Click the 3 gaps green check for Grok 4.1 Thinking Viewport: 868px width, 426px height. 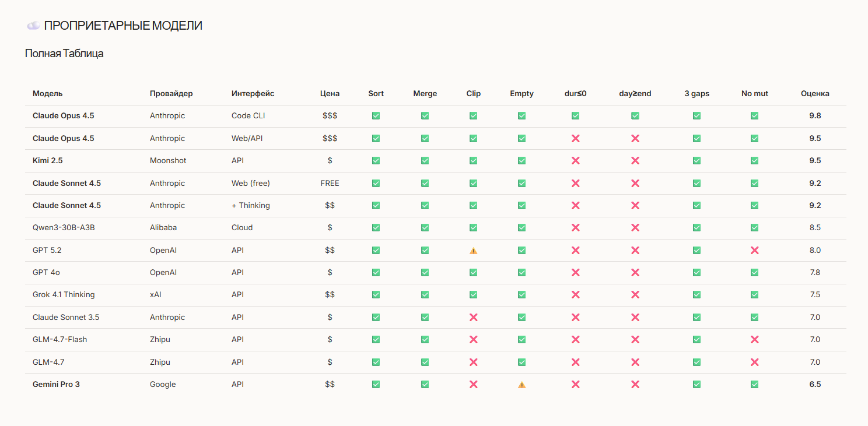696,295
